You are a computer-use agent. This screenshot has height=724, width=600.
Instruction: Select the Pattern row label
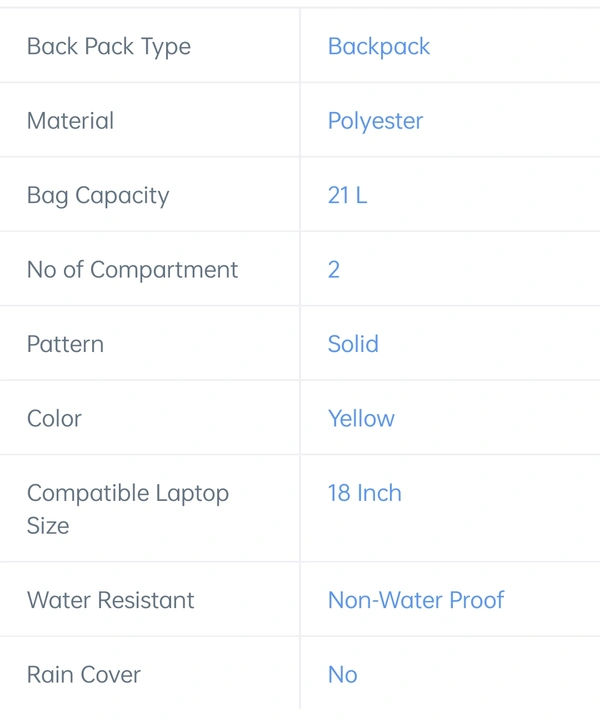click(65, 344)
